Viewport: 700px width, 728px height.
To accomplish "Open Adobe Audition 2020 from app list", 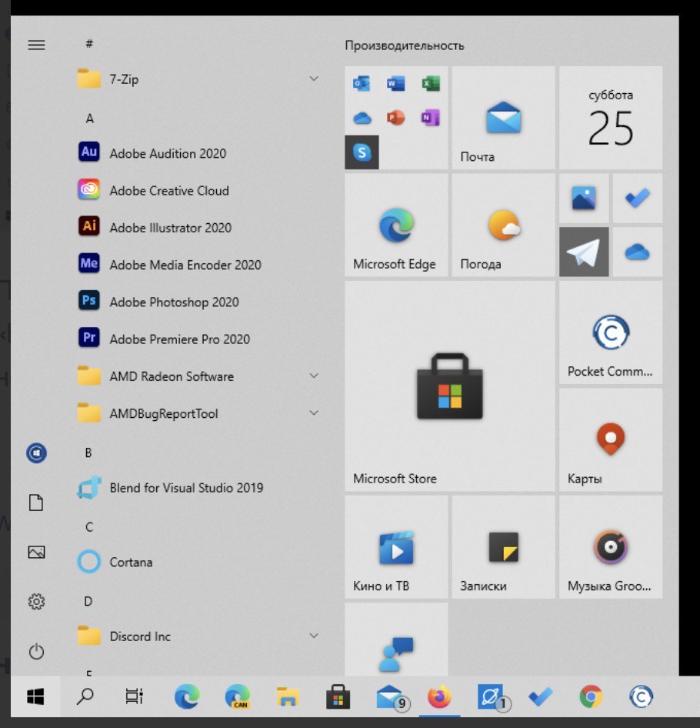I will pos(197,153).
